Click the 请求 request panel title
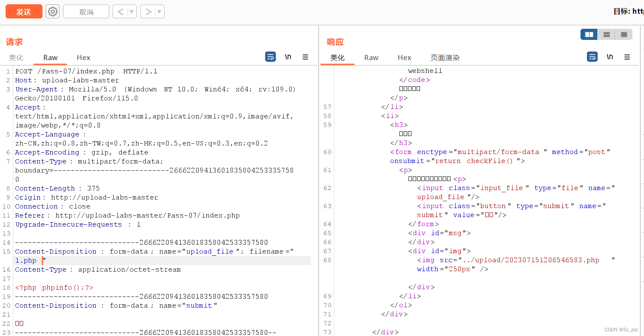Screen dimensions: 644x336 14,42
